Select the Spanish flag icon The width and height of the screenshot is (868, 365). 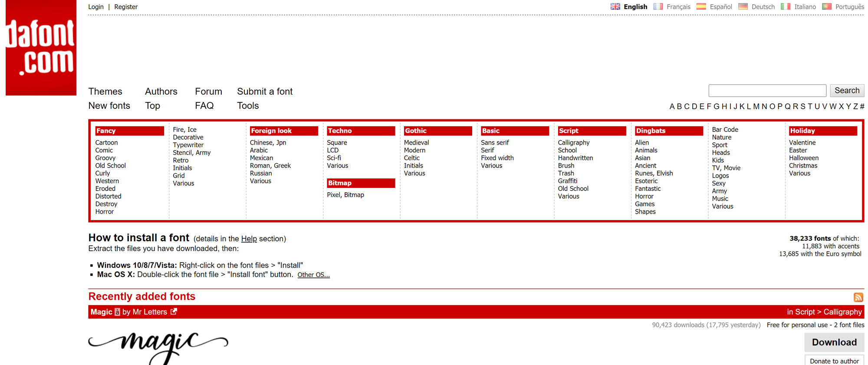(x=701, y=7)
